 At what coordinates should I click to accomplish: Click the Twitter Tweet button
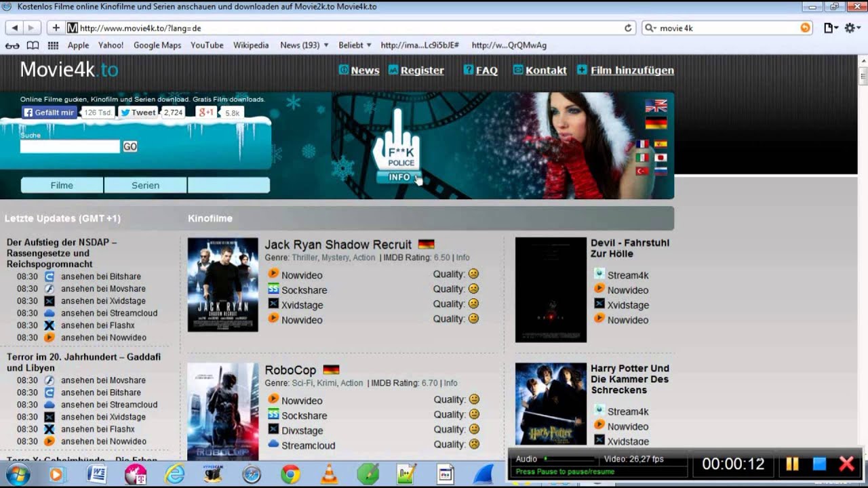[138, 113]
